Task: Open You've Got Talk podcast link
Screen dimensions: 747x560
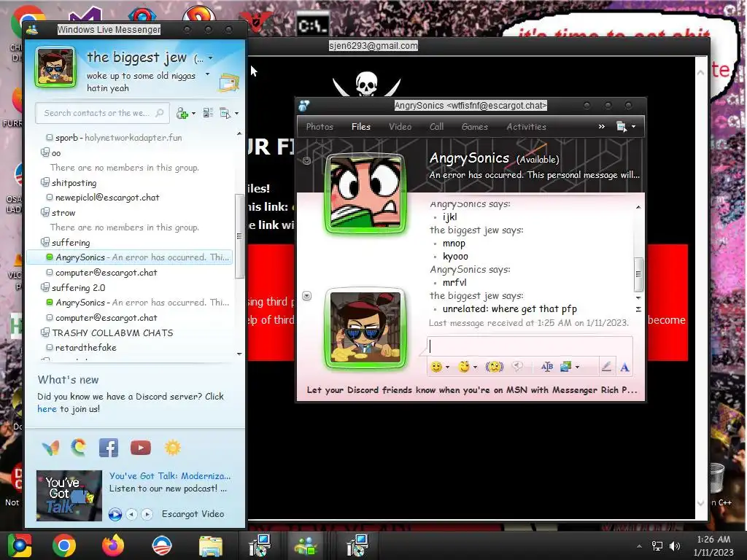Action: 169,475
